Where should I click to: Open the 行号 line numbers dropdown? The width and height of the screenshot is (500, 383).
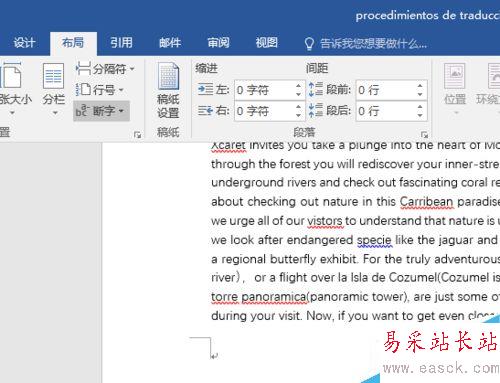(x=100, y=90)
